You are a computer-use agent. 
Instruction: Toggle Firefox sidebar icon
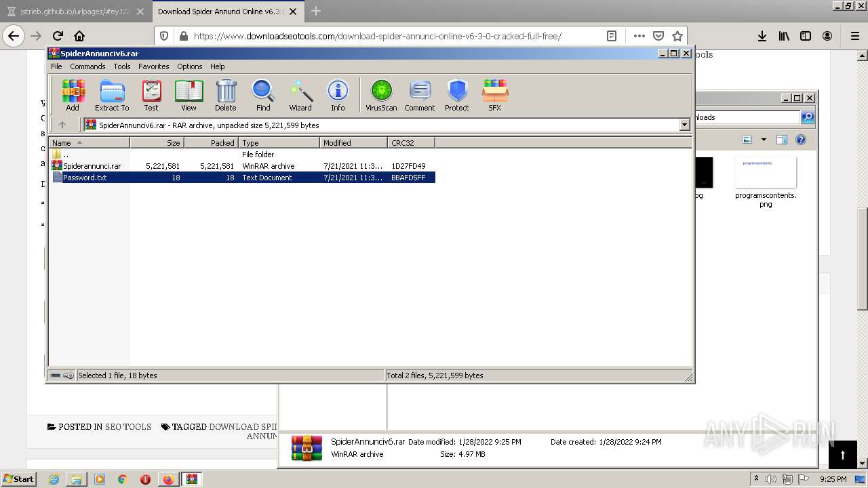click(806, 36)
